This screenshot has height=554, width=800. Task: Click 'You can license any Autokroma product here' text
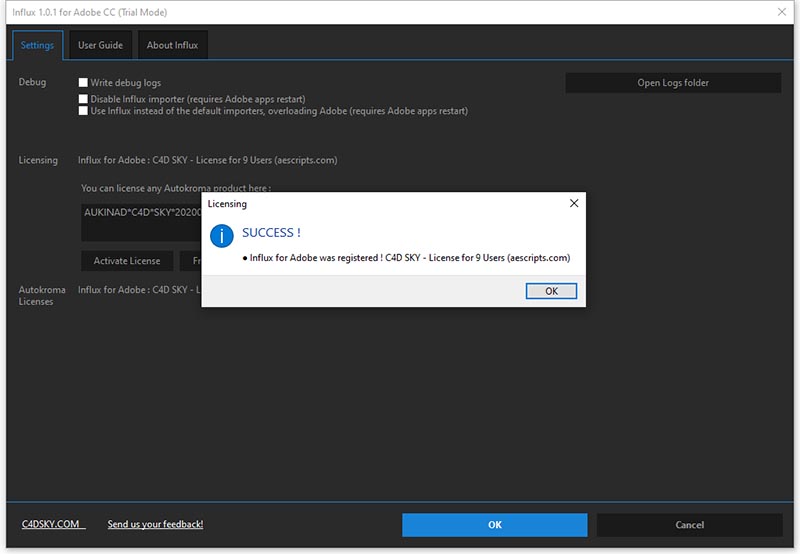pos(176,188)
